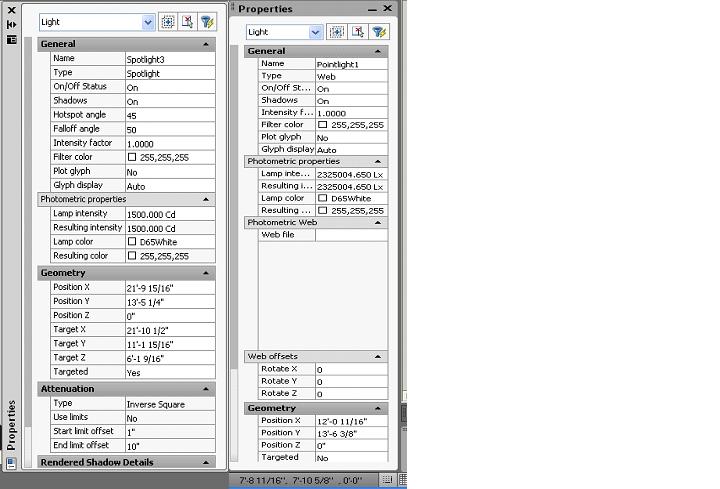Click Toggle PICKADD icon in left palette

pos(167,21)
